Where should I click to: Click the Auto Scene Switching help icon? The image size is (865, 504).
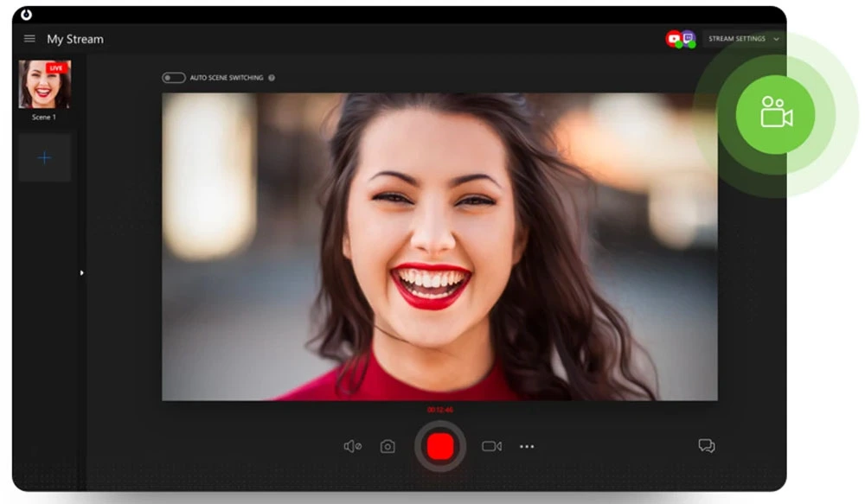[272, 77]
